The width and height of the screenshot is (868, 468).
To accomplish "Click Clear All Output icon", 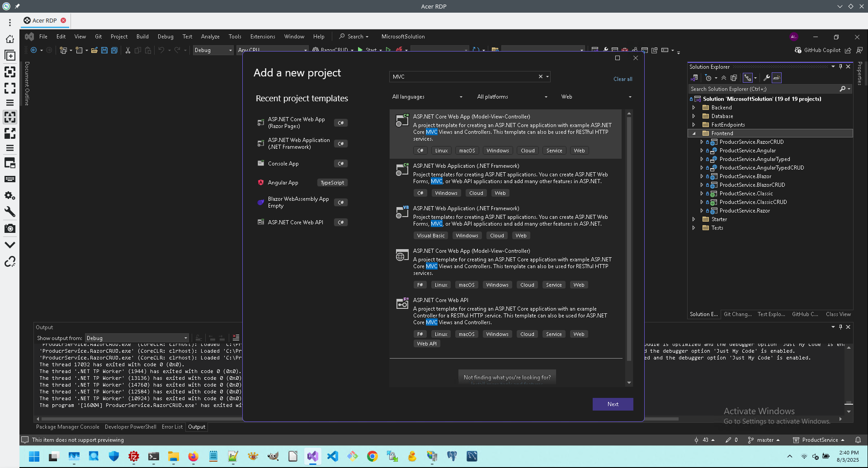I will click(236, 338).
